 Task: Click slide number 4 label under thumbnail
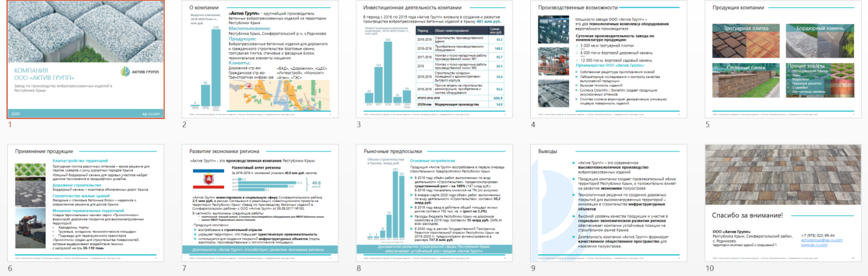click(533, 124)
